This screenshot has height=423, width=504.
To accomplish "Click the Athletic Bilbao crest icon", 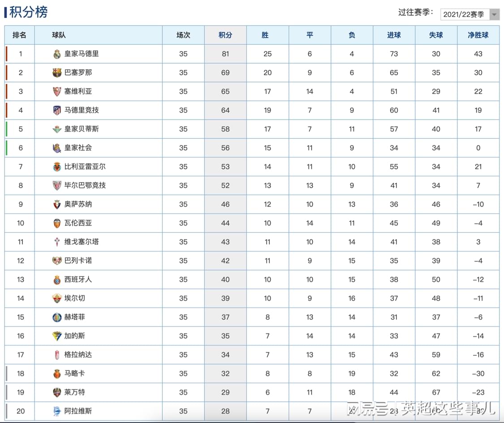I will coord(57,186).
